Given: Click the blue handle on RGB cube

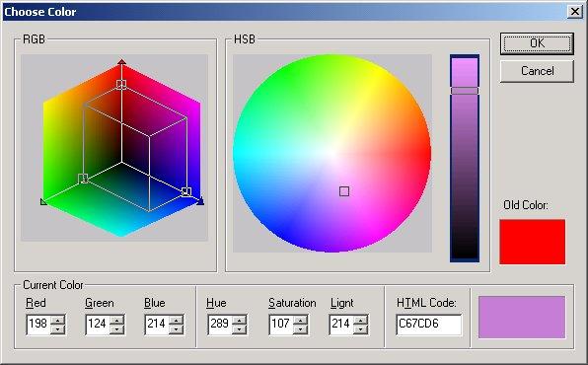Looking at the screenshot, I should [x=186, y=191].
